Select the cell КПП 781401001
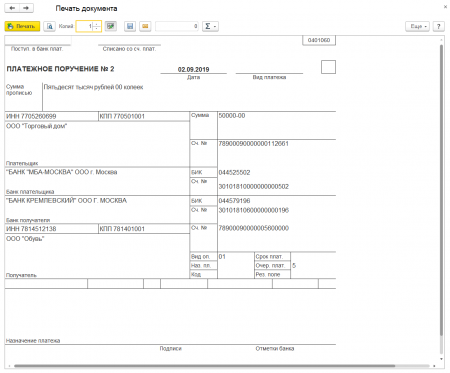This screenshot has width=450, height=373. [x=144, y=229]
